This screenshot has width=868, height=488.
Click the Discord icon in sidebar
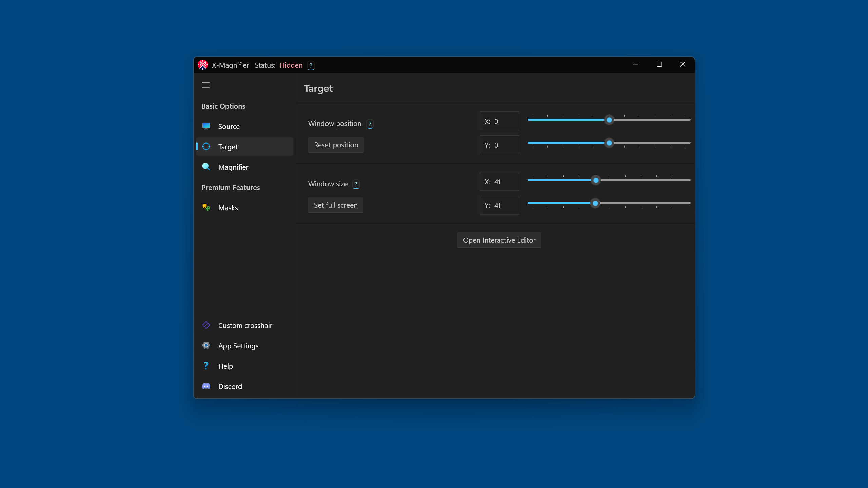pyautogui.click(x=206, y=386)
